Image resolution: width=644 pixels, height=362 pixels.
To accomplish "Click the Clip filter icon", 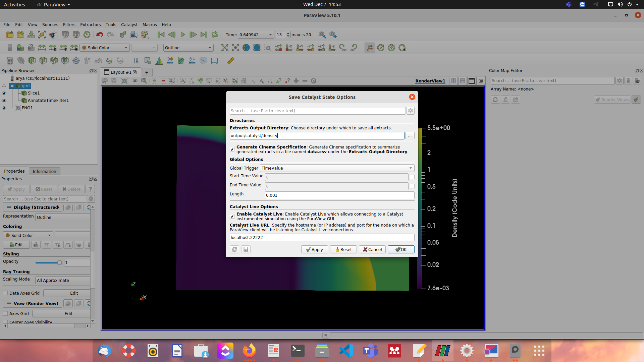I will pos(32,61).
